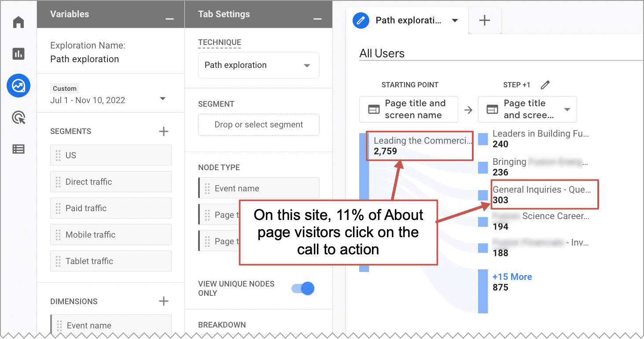Toggle View Unique Nodes Only switch
The height and width of the screenshot is (339, 644).
[303, 289]
